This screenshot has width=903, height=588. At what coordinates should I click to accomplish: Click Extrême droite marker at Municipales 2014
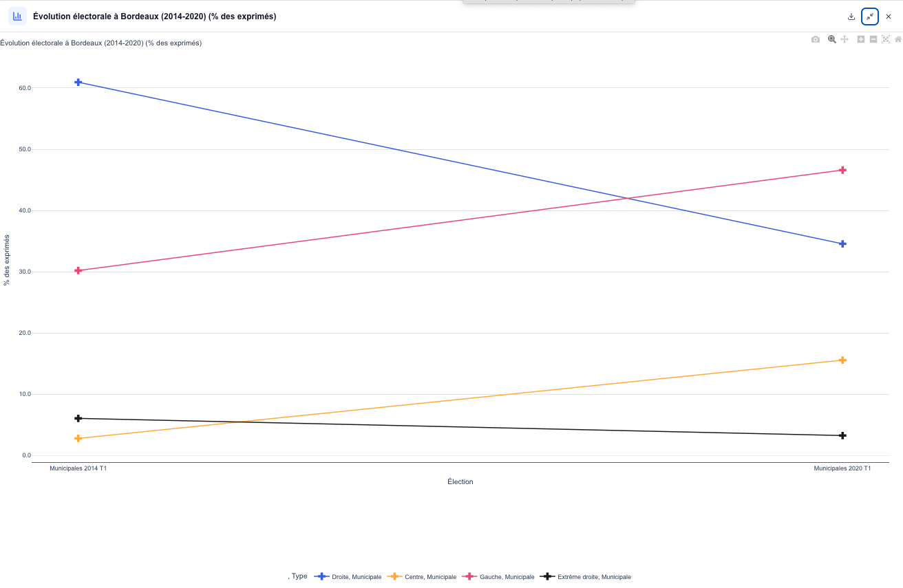78,418
